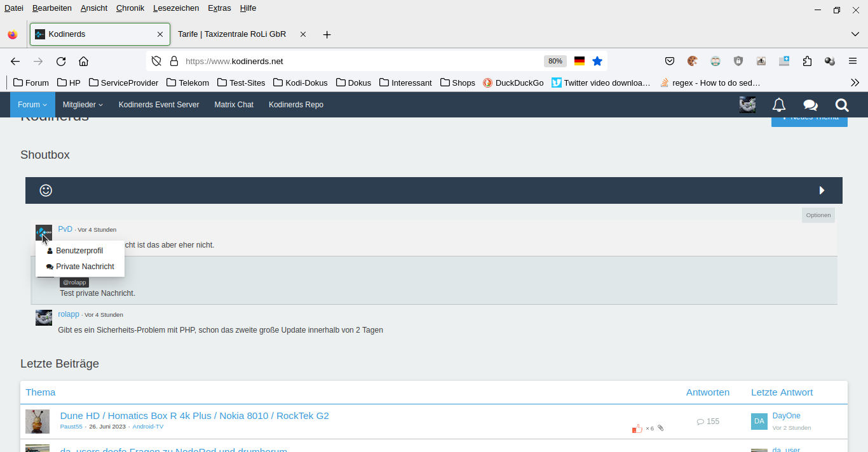The width and height of the screenshot is (868, 452).
Task: Open the Firefox hamburger application menu
Action: [853, 62]
